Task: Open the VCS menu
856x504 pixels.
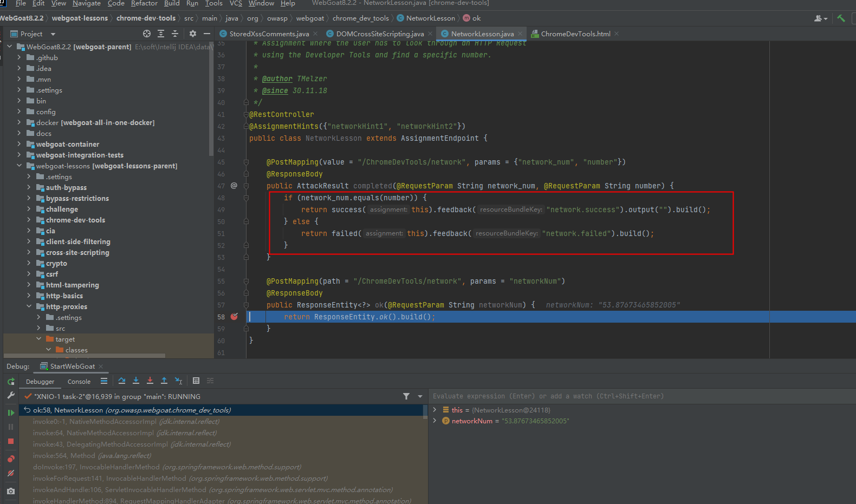Action: [x=236, y=3]
